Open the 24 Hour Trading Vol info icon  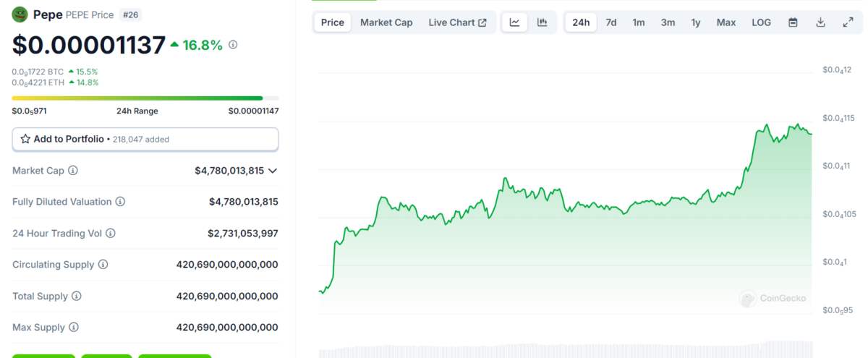pyautogui.click(x=111, y=234)
